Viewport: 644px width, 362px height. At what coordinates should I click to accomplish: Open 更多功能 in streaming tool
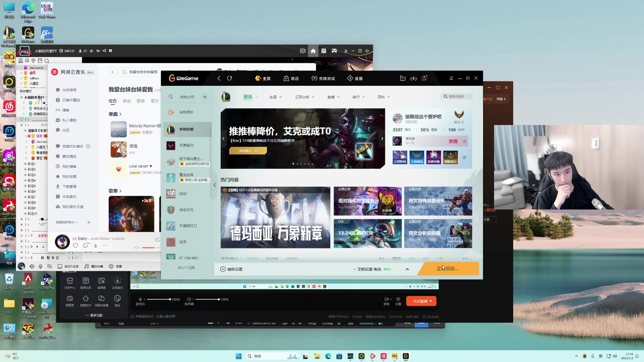pyautogui.click(x=94, y=315)
